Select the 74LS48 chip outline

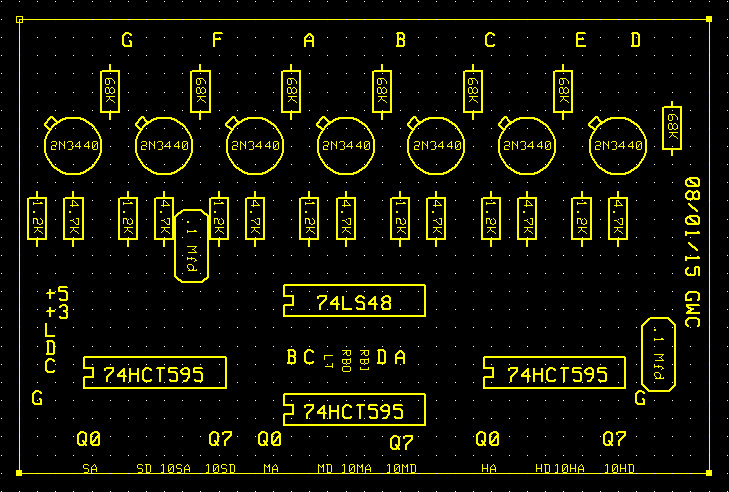[354, 301]
